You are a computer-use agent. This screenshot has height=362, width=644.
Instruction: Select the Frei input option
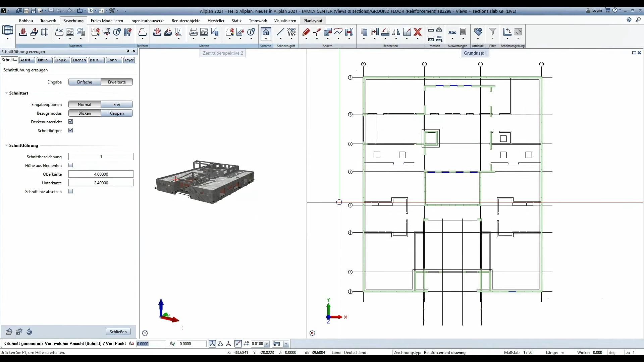[117, 104]
